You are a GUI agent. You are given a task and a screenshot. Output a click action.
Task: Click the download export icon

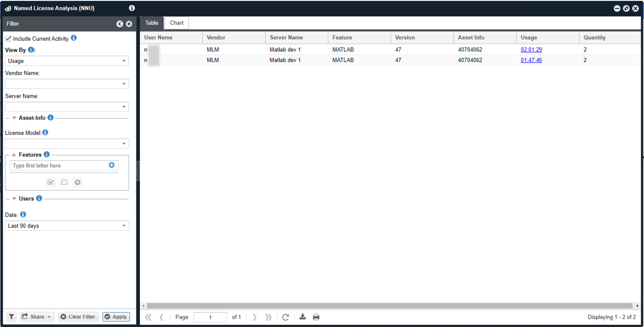(x=303, y=317)
